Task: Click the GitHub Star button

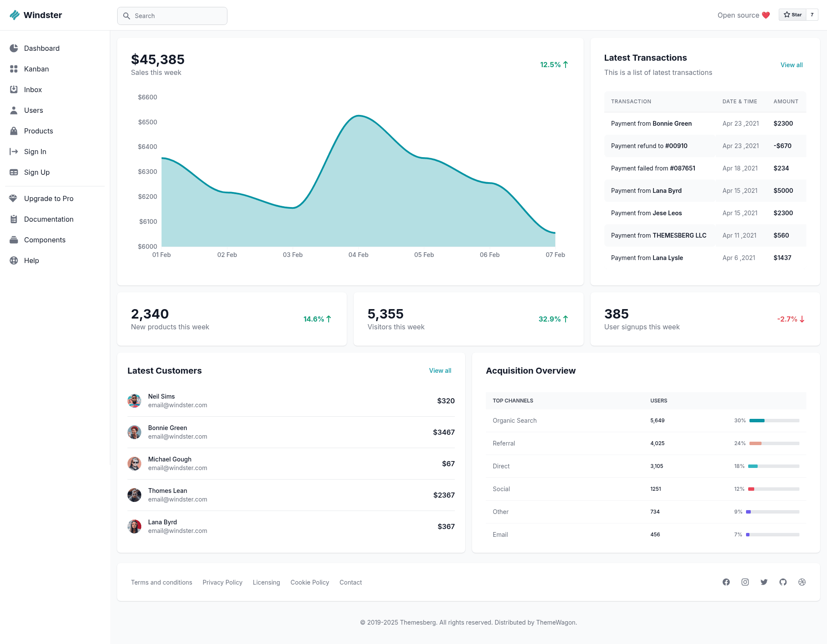Action: tap(793, 15)
